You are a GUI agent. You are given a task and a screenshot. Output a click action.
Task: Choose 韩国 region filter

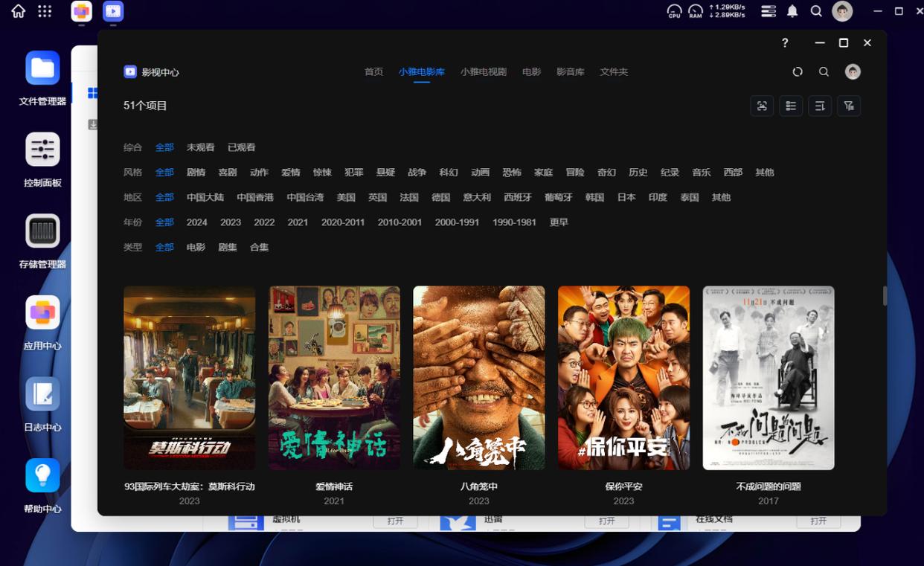(594, 198)
